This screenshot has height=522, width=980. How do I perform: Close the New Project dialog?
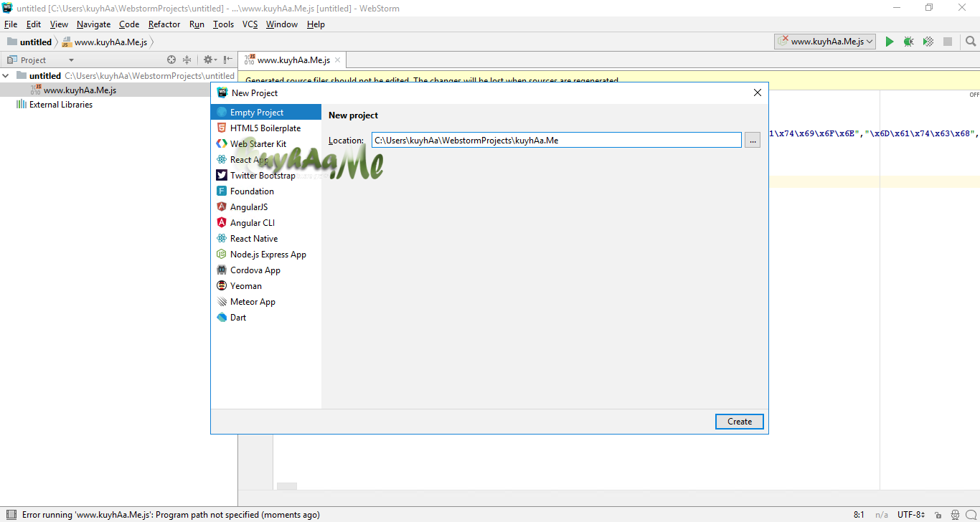(758, 93)
